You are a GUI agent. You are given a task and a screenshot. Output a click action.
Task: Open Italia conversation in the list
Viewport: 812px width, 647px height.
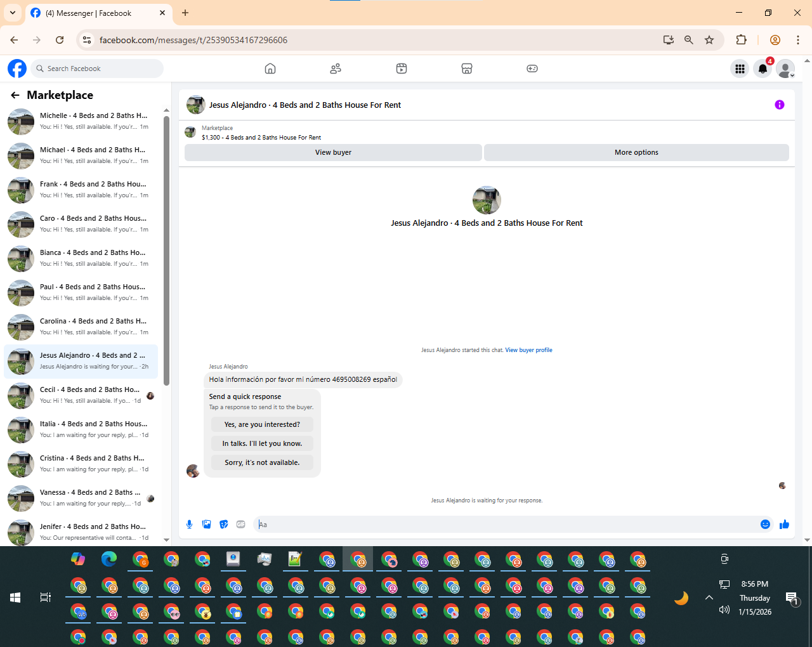click(x=81, y=430)
